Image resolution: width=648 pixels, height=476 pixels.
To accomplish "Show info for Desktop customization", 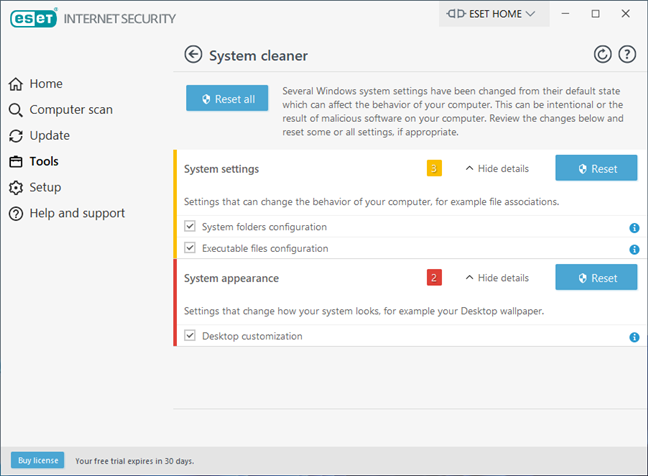I will pos(634,337).
